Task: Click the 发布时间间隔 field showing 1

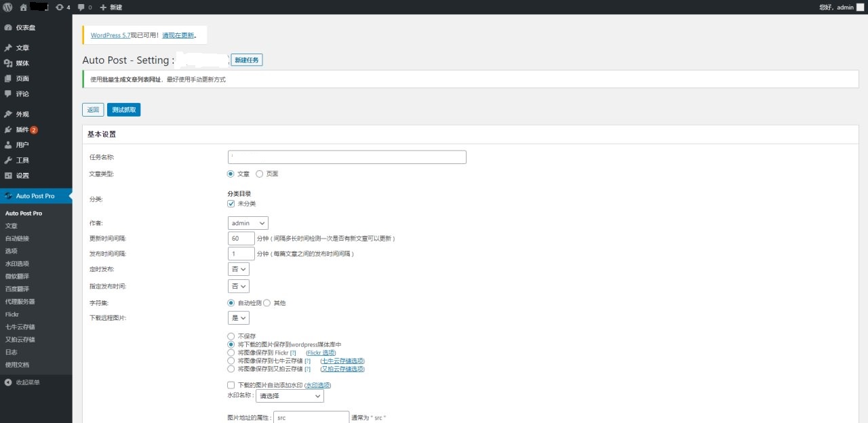Action: (x=241, y=254)
